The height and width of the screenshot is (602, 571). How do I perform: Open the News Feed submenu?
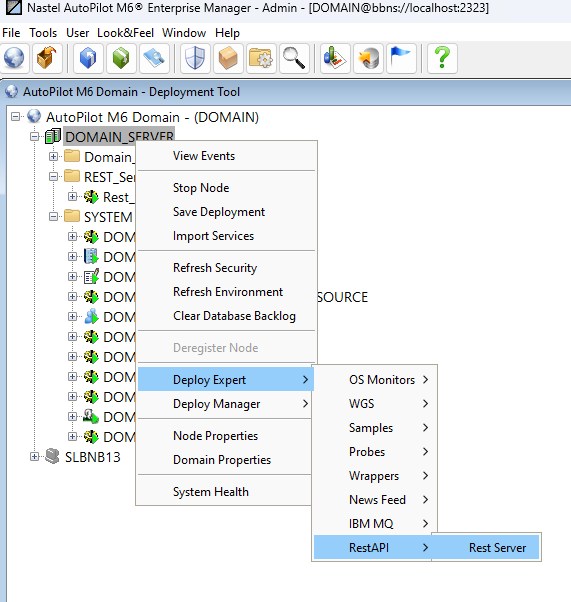375,499
